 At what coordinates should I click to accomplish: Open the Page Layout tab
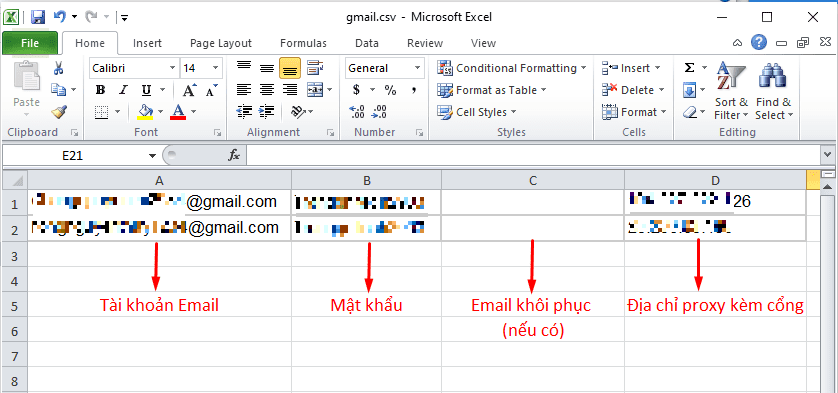tap(221, 43)
